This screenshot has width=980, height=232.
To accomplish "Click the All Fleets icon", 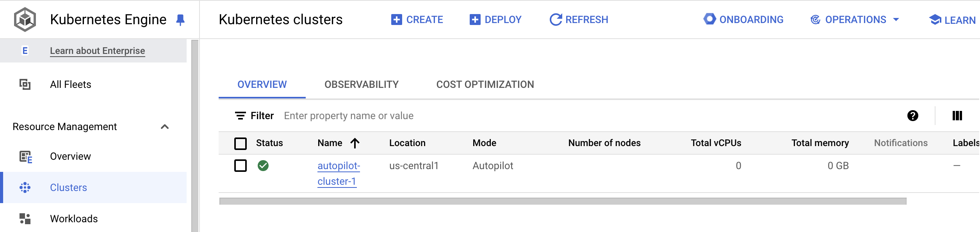I will click(25, 84).
